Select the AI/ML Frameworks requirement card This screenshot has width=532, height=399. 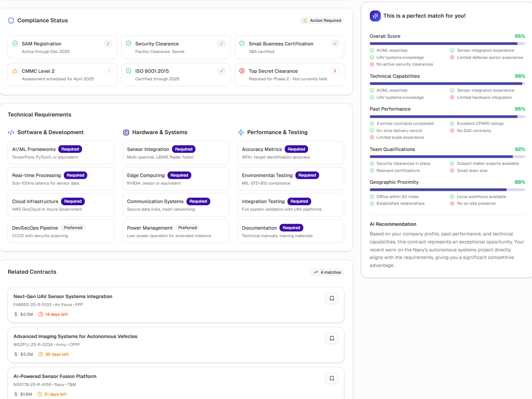61,153
